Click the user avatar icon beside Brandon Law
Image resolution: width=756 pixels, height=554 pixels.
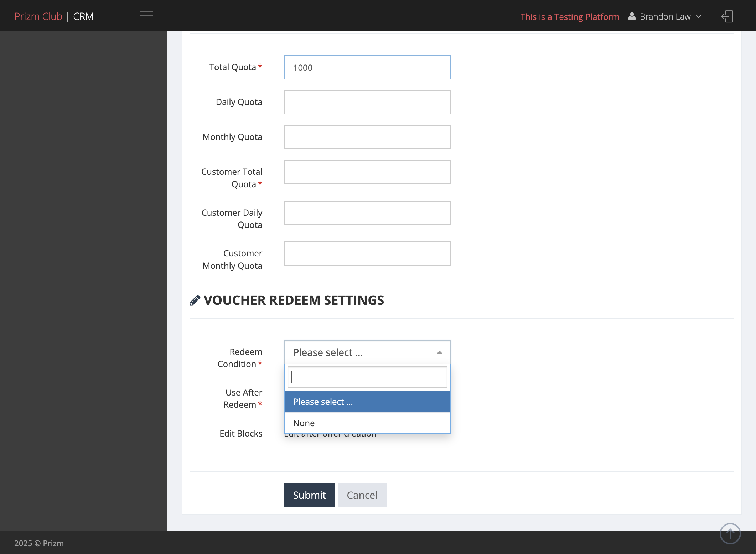632,16
